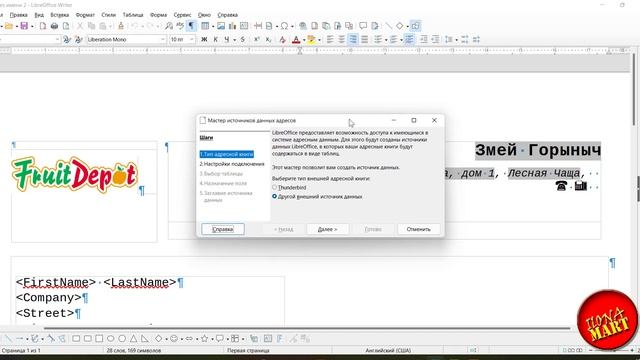Click the Ellipse shape tool
This screenshot has height=360, width=640.
(x=110, y=339)
